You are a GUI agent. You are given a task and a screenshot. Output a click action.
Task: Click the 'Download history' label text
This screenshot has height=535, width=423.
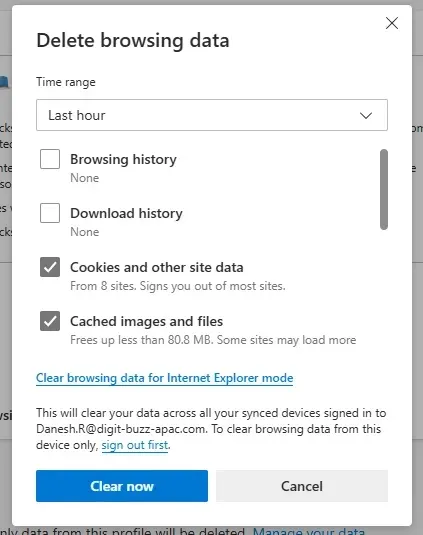coord(127,213)
